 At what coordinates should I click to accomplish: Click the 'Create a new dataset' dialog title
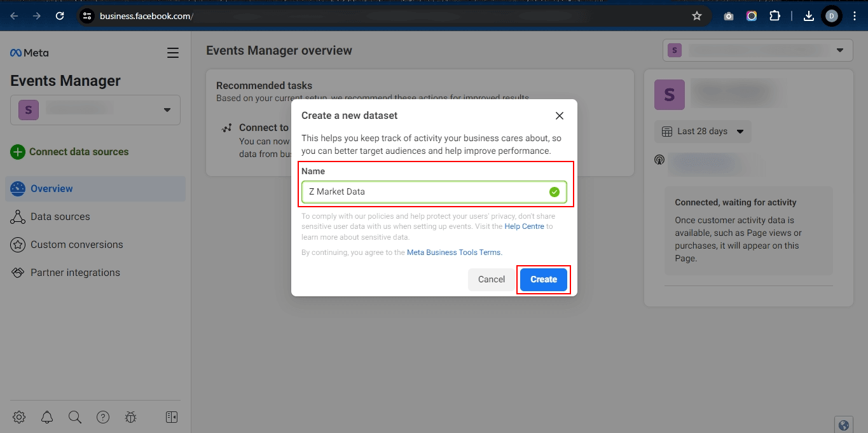click(x=350, y=116)
